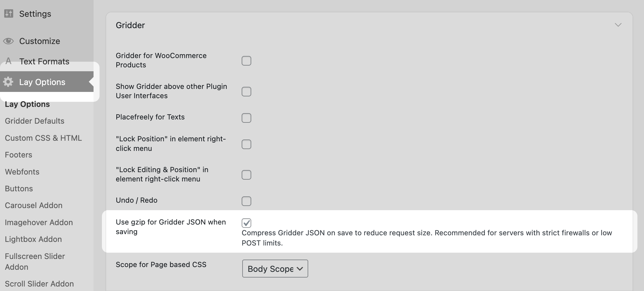This screenshot has height=291, width=644.
Task: Click the highlighted Lay Options sidebar entry
Action: (x=42, y=82)
